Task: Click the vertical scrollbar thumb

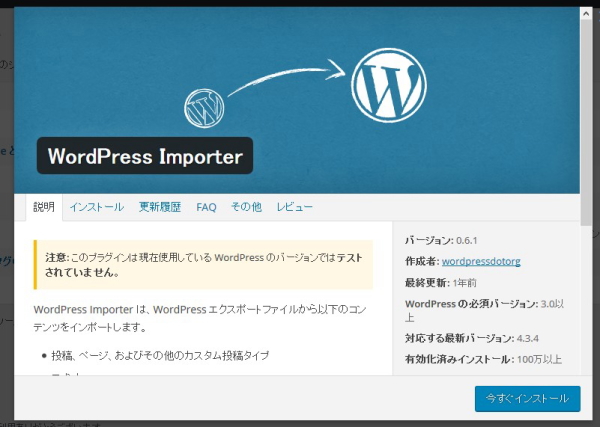Action: 585,122
